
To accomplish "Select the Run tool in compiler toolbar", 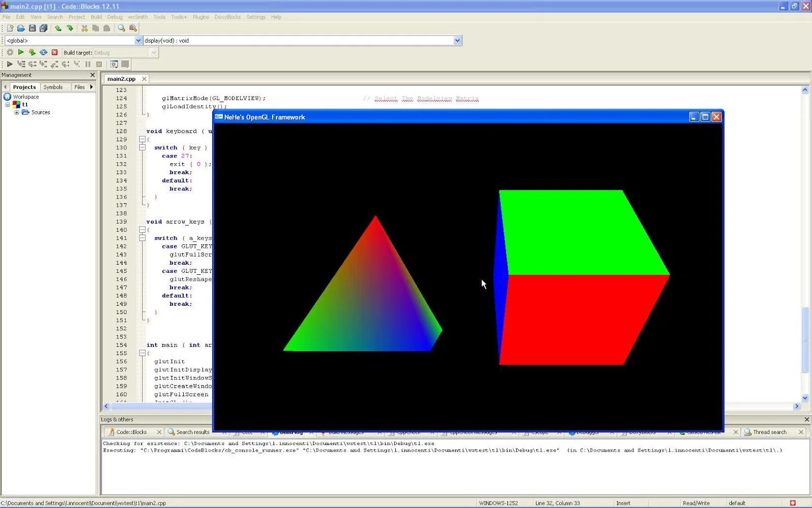I will 21,52.
